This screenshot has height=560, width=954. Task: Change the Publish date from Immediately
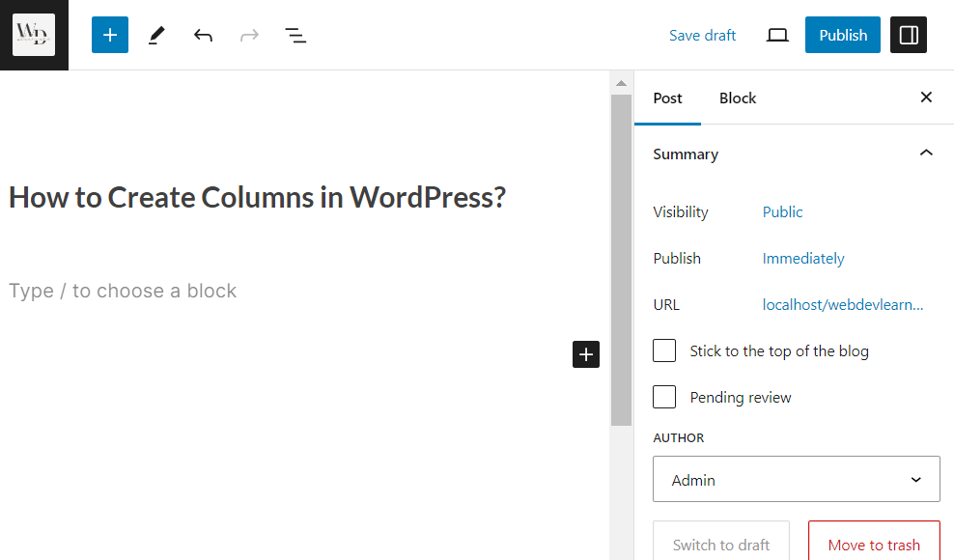pos(803,259)
